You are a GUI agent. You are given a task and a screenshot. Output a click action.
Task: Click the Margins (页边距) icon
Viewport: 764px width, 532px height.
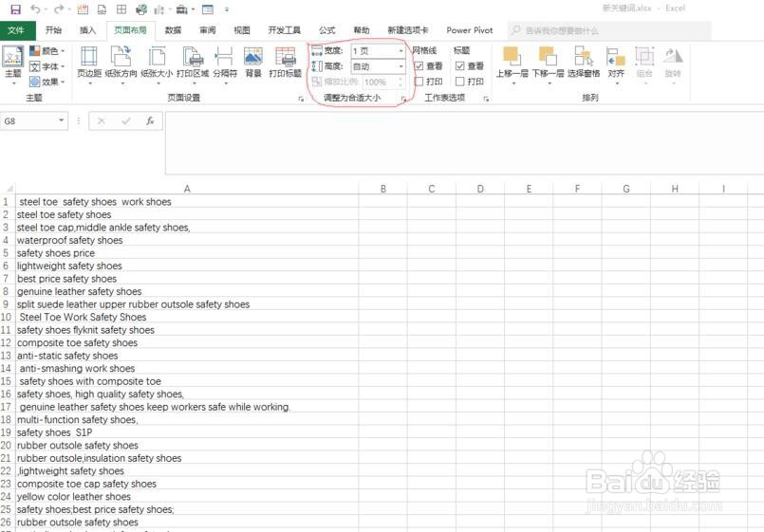tap(88, 57)
